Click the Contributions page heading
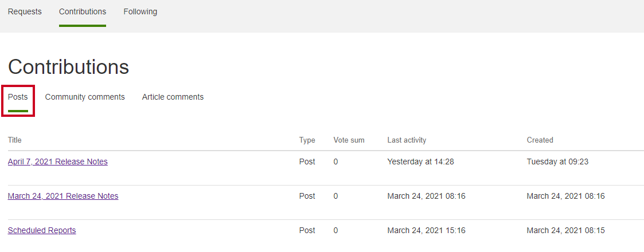644x252 pixels. point(69,66)
